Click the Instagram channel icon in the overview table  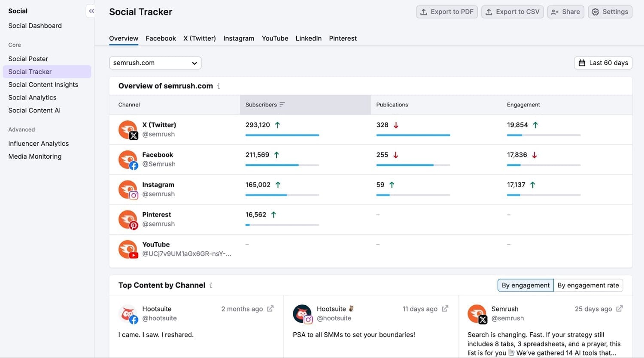(x=128, y=189)
